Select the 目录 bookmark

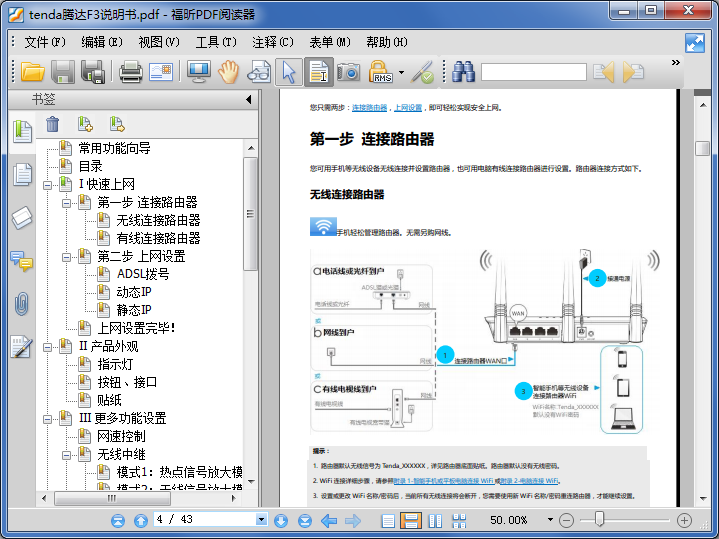(x=90, y=166)
